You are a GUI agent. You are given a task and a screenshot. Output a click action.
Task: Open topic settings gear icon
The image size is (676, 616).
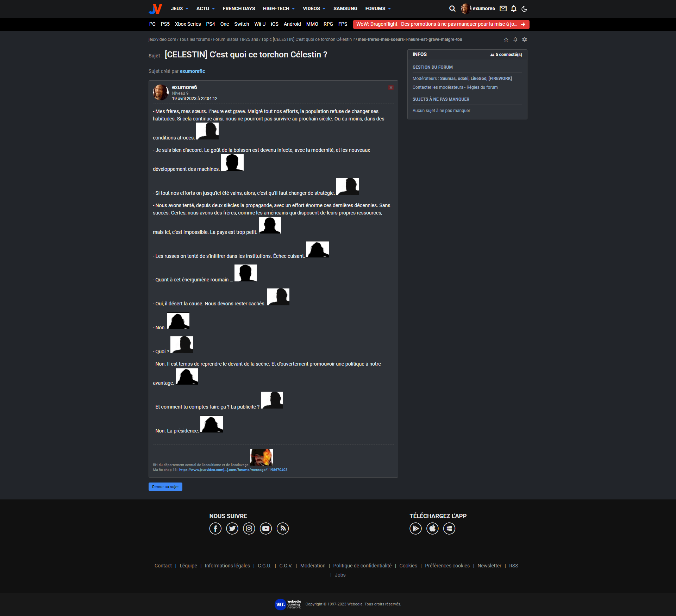pos(525,39)
